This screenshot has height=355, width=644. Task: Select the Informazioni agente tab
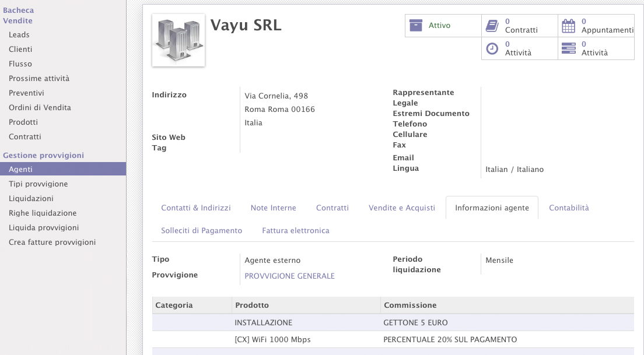(x=492, y=208)
